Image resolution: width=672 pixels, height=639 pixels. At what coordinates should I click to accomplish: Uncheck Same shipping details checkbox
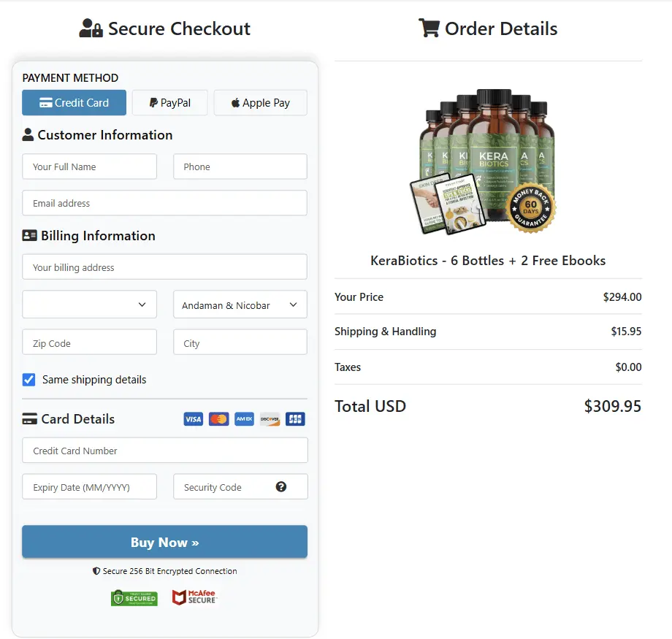click(x=29, y=380)
